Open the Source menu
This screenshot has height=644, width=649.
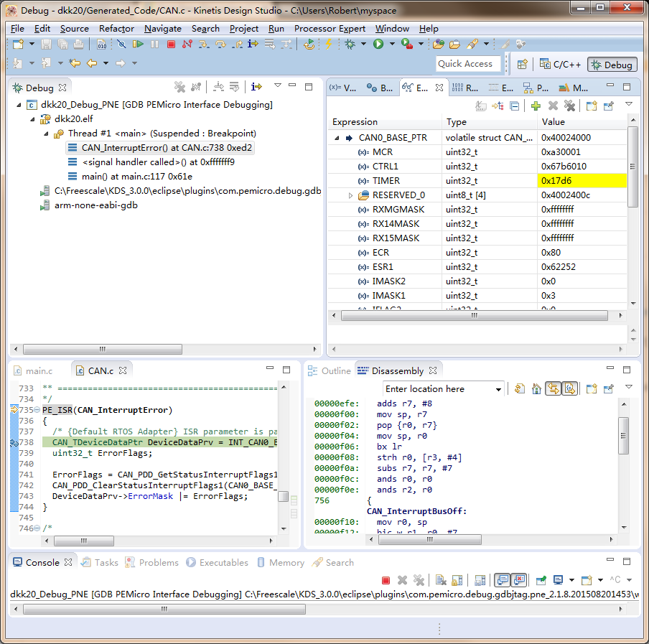point(74,29)
